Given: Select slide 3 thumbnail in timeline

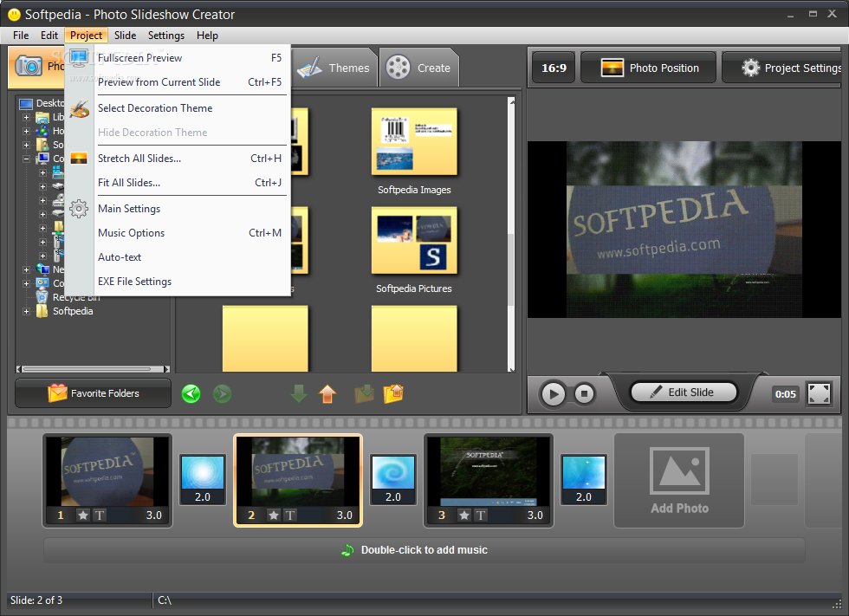Looking at the screenshot, I should (x=489, y=480).
